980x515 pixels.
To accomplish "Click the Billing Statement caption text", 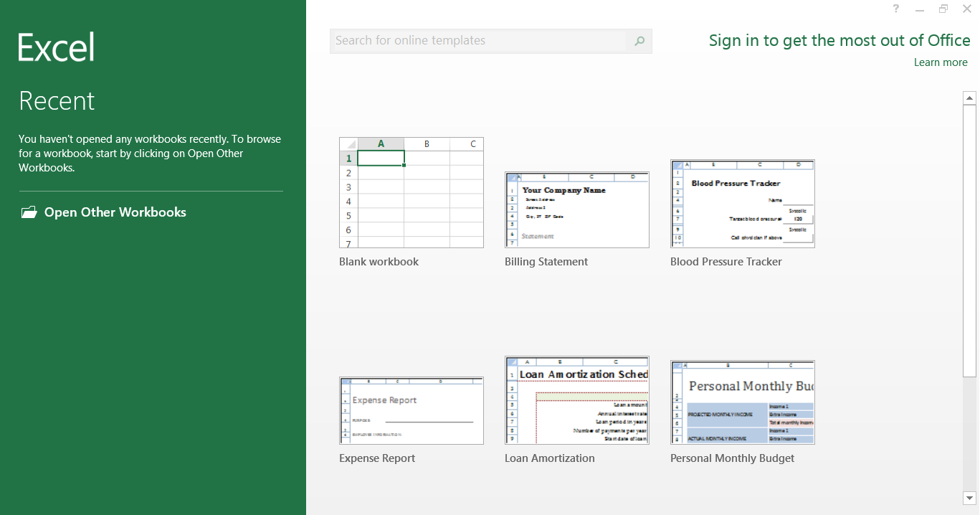I will 546,262.
